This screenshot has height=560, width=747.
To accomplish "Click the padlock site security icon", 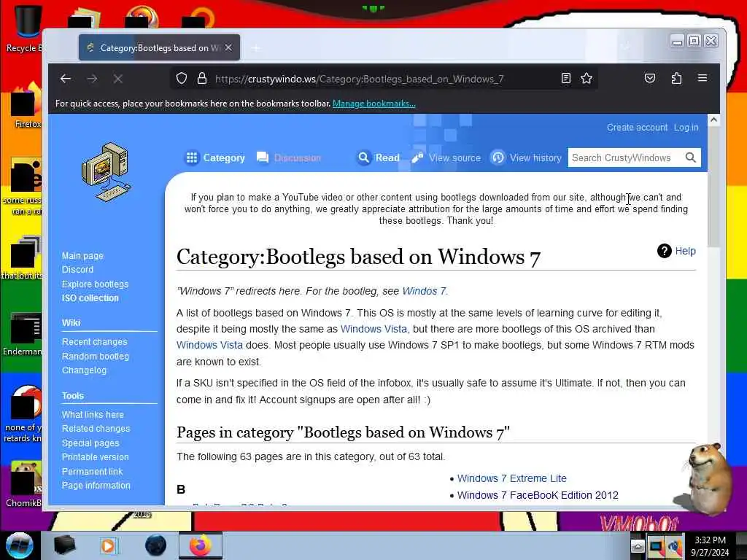I will (202, 78).
